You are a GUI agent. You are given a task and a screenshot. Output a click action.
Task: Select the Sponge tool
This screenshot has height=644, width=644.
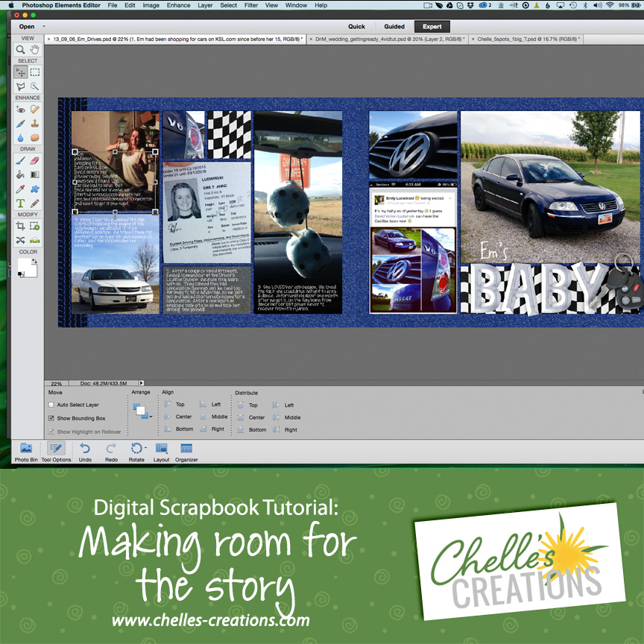pyautogui.click(x=35, y=138)
